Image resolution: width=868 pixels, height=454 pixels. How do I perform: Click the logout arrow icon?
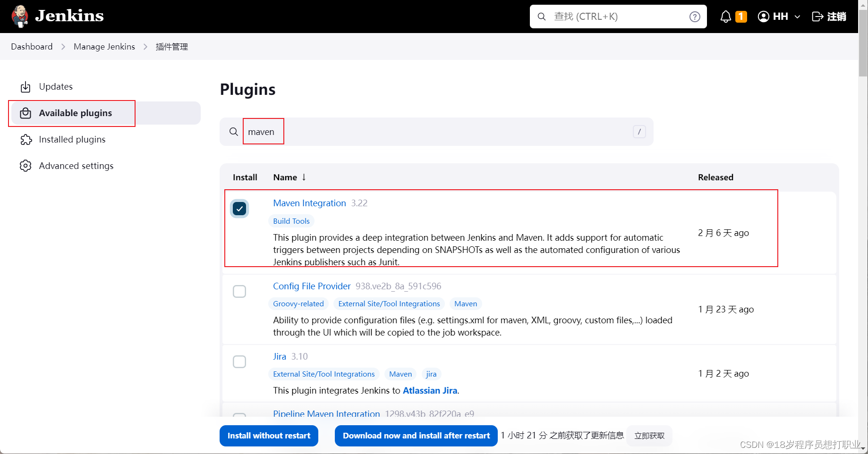(817, 17)
